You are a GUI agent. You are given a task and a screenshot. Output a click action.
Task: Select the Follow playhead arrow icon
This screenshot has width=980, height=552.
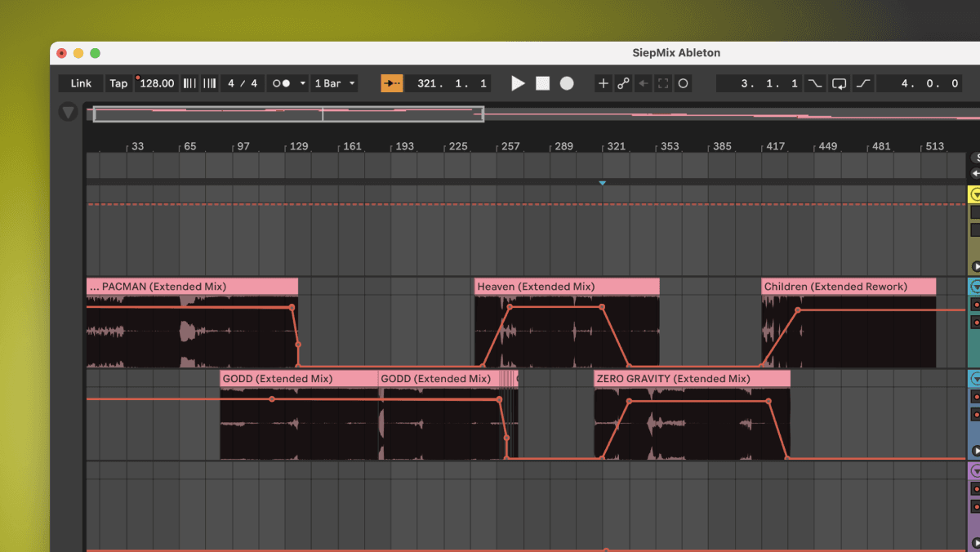pyautogui.click(x=392, y=82)
